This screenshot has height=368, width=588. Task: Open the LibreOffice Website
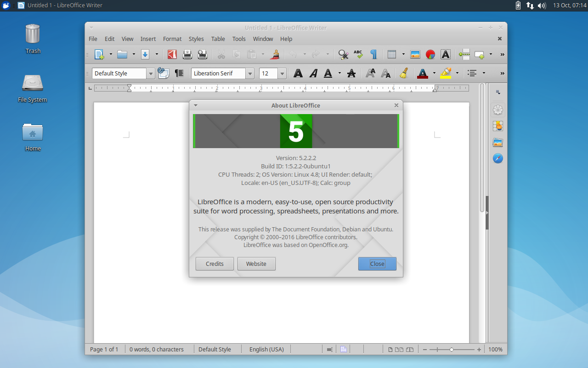point(256,264)
